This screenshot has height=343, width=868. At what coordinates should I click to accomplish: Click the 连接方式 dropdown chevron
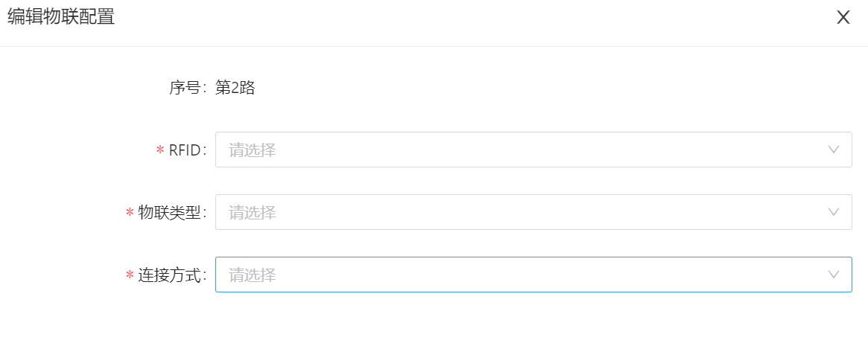click(x=834, y=275)
